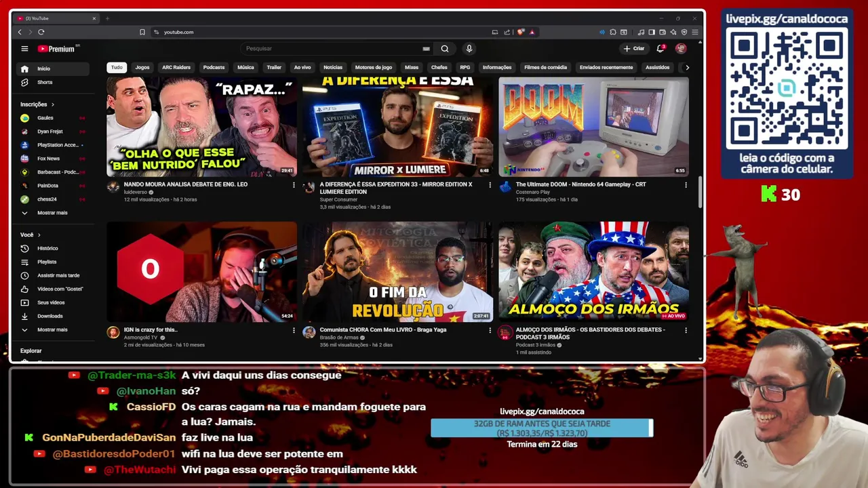Select the Podcasts filter chip
Screen dimensions: 868x488
coord(214,67)
